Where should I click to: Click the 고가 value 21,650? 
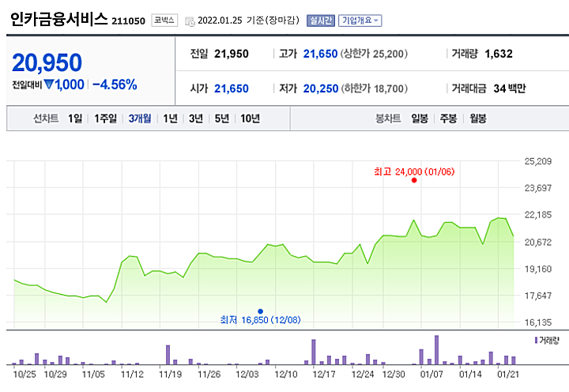pos(320,54)
